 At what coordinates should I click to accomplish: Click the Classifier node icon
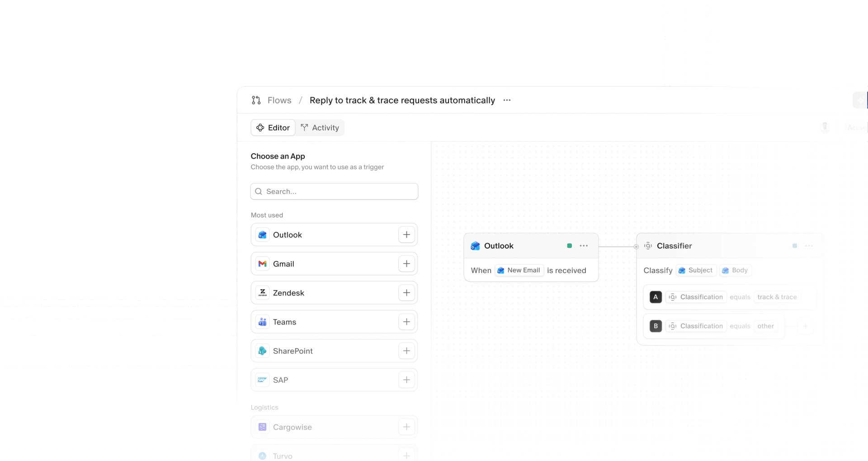(648, 246)
